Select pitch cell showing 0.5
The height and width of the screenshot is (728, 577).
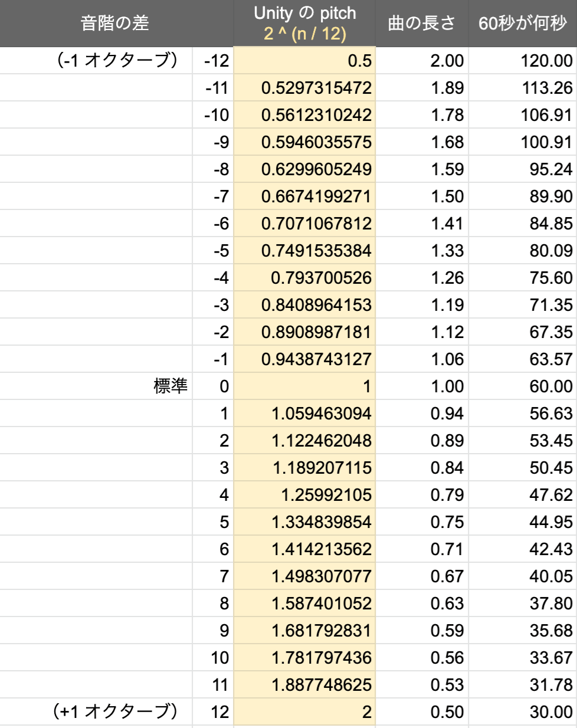coord(304,61)
